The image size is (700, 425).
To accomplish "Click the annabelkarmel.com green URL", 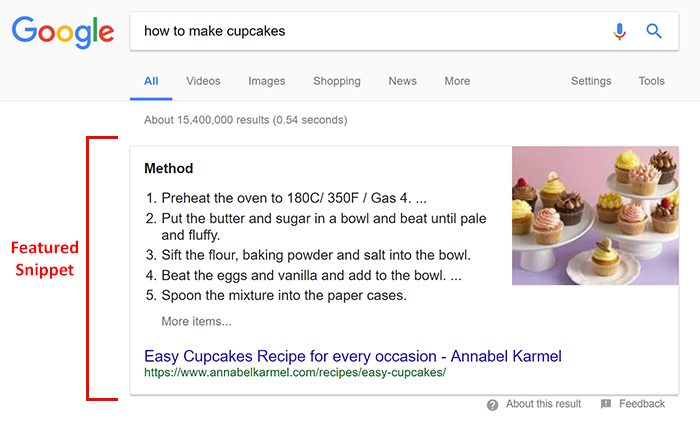I will [295, 372].
